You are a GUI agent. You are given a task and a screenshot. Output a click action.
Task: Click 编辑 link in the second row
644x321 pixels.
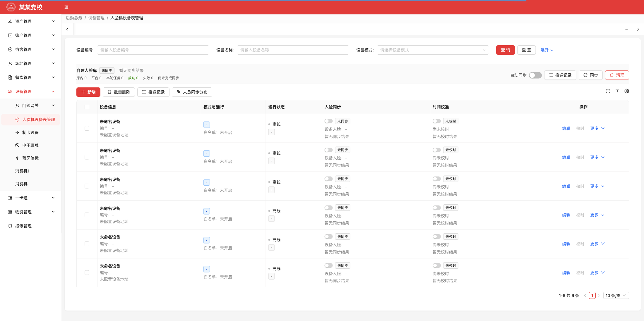click(566, 157)
